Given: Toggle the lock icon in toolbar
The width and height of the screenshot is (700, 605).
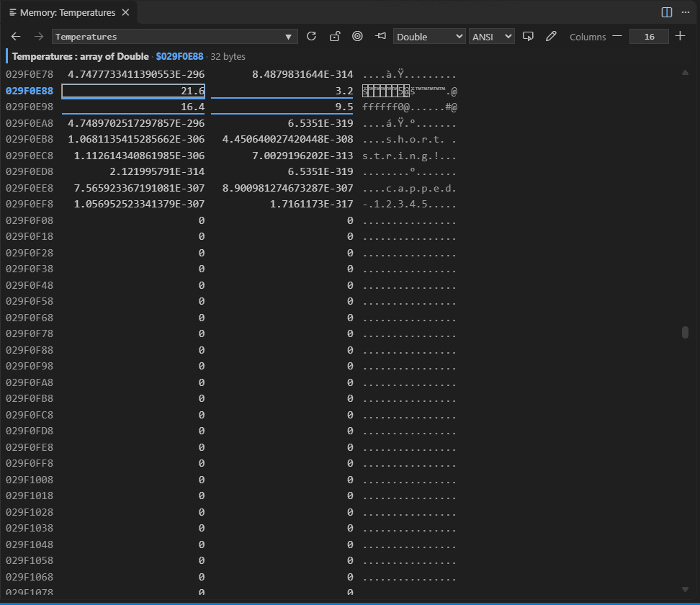Looking at the screenshot, I should (x=335, y=37).
